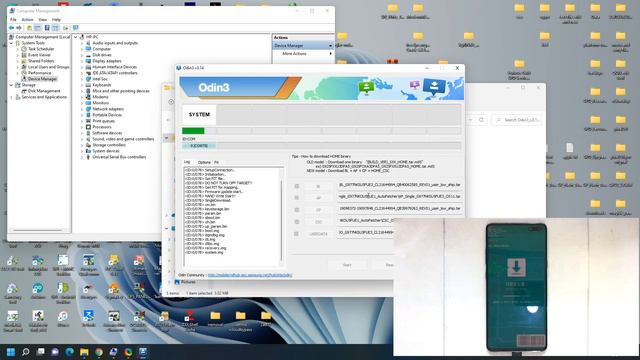The image size is (640, 360).
Task: Click the Disk Management icon under Storage
Action: [x=24, y=91]
